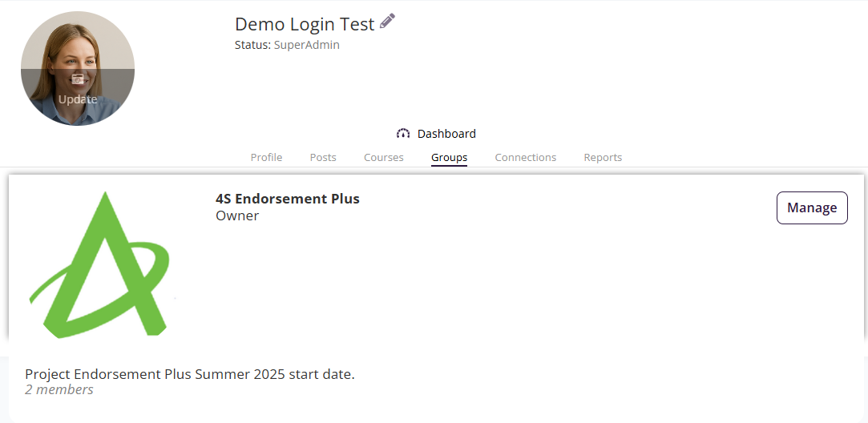Go to the Courses tab

click(x=384, y=158)
